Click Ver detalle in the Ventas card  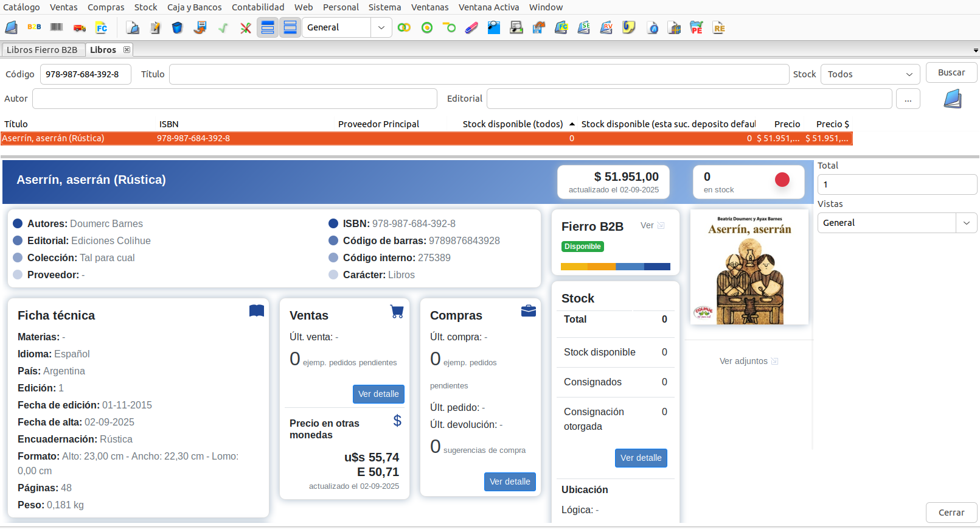378,394
